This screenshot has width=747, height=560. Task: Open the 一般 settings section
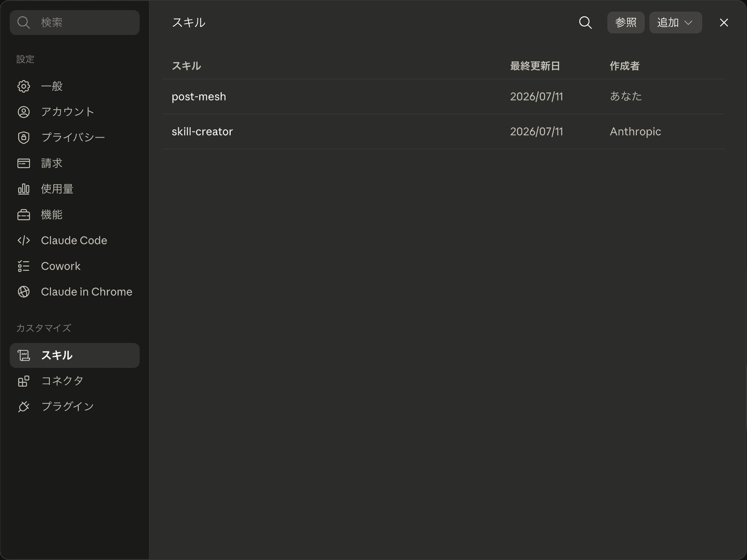pyautogui.click(x=75, y=86)
